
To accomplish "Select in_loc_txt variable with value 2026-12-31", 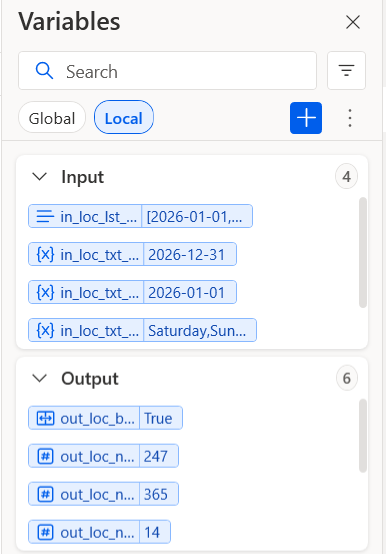I will tap(100, 254).
